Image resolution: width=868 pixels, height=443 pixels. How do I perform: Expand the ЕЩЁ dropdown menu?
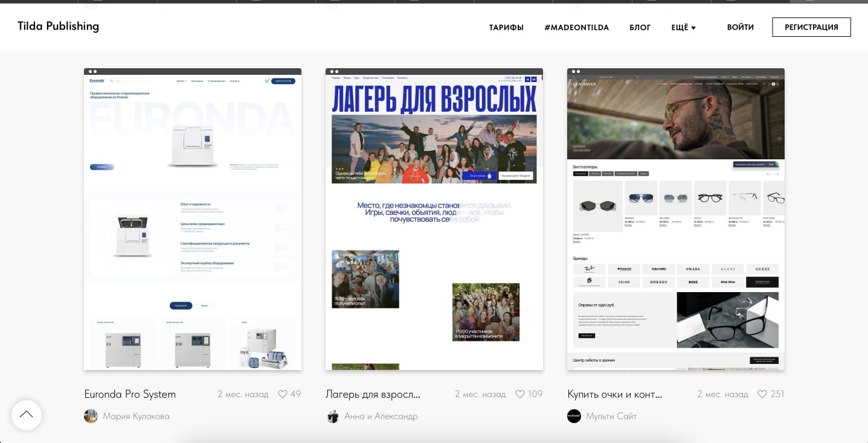(x=683, y=28)
